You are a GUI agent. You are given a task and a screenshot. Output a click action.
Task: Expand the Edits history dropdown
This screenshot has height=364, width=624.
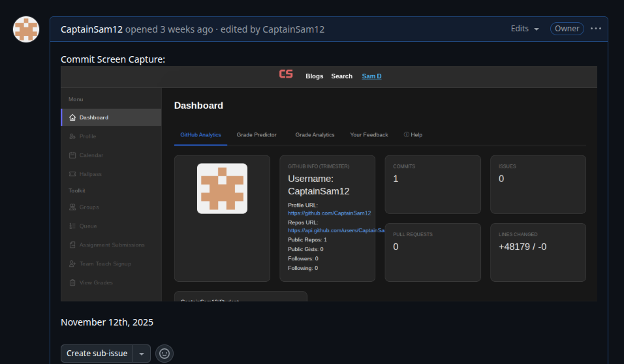point(525,29)
